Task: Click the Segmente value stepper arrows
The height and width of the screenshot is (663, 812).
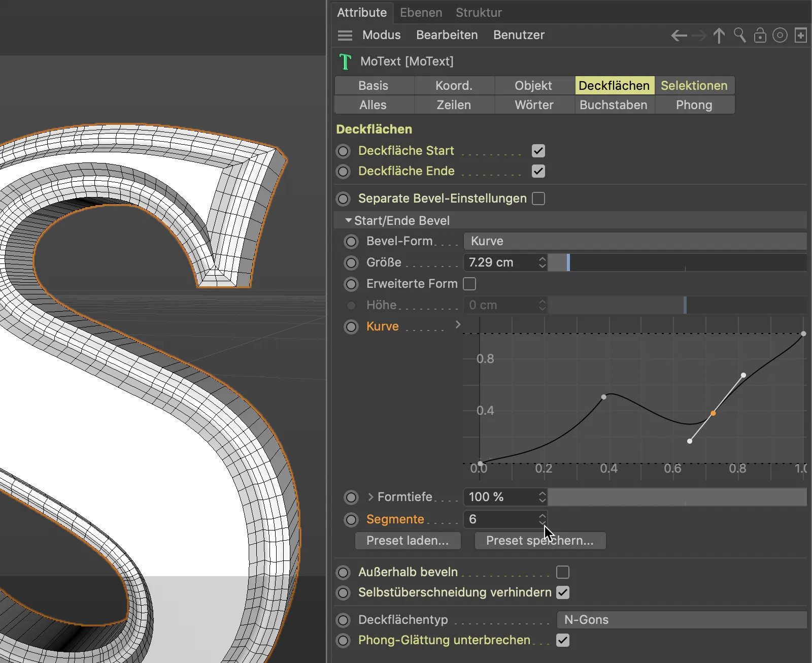Action: [542, 519]
